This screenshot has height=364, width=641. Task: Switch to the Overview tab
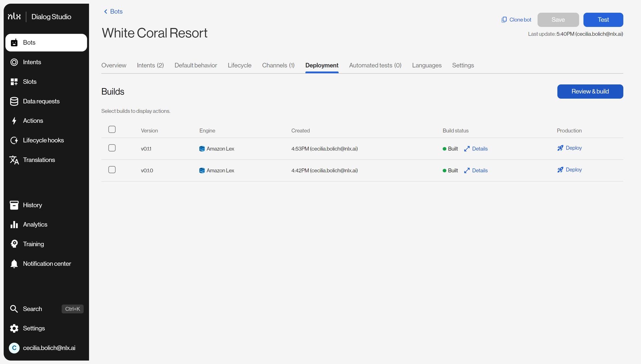(114, 65)
